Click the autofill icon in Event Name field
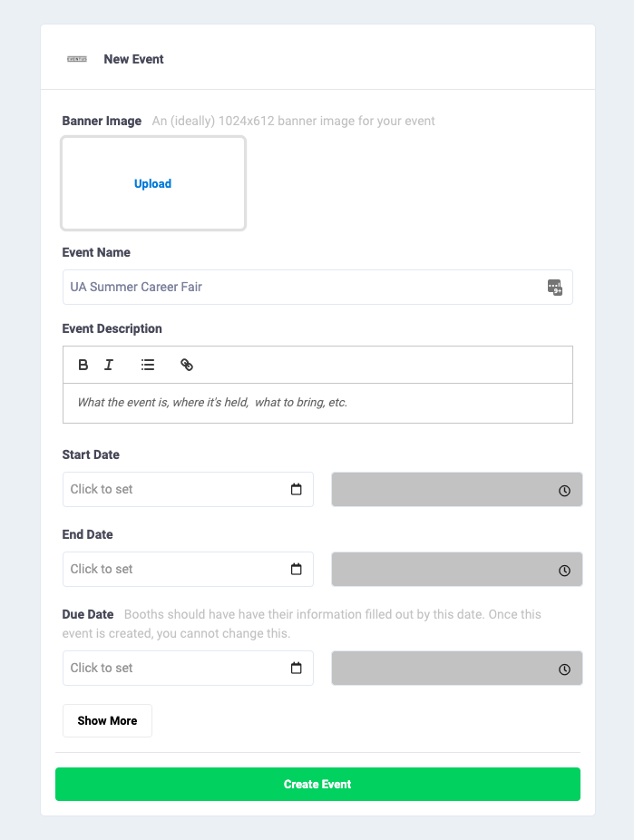This screenshot has width=634, height=840. coord(555,288)
